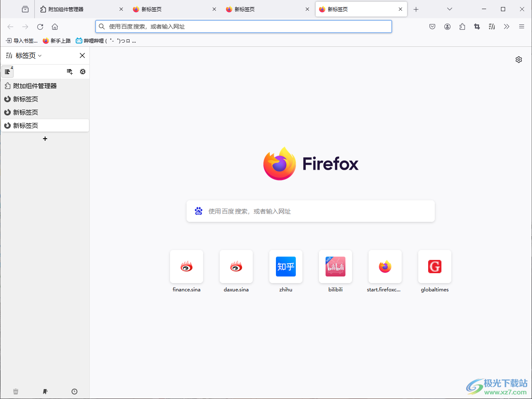This screenshot has height=399, width=532.
Task: Open sidebar settings gear
Action: click(x=83, y=72)
